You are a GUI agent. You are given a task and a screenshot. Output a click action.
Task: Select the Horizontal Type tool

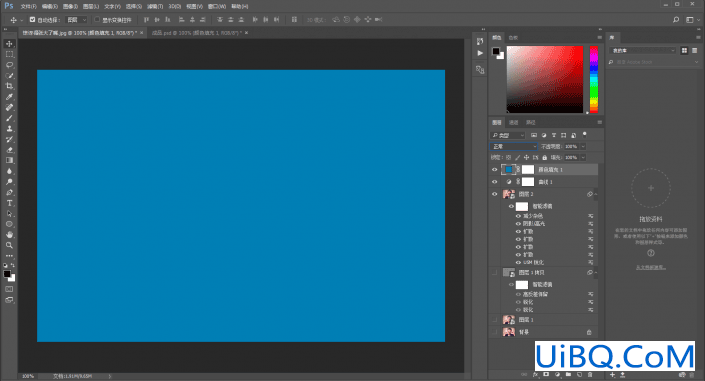pos(9,203)
